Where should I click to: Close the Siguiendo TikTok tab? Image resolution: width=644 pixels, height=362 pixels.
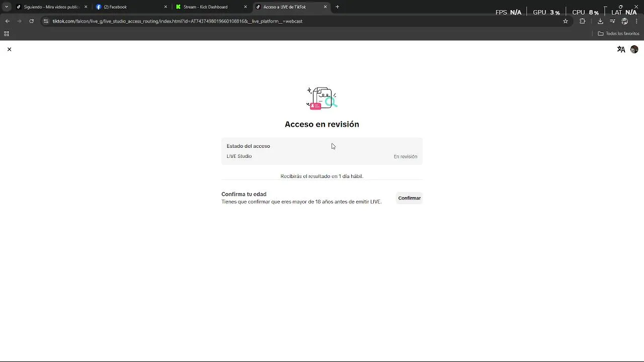click(86, 7)
